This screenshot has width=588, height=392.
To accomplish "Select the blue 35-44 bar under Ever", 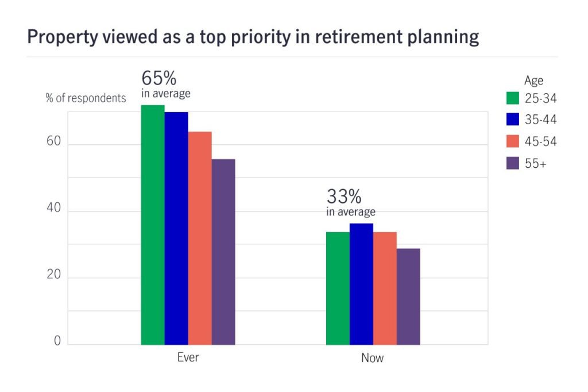I will [176, 228].
